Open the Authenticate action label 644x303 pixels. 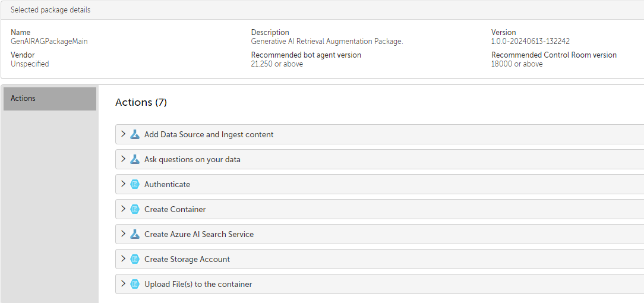click(167, 185)
